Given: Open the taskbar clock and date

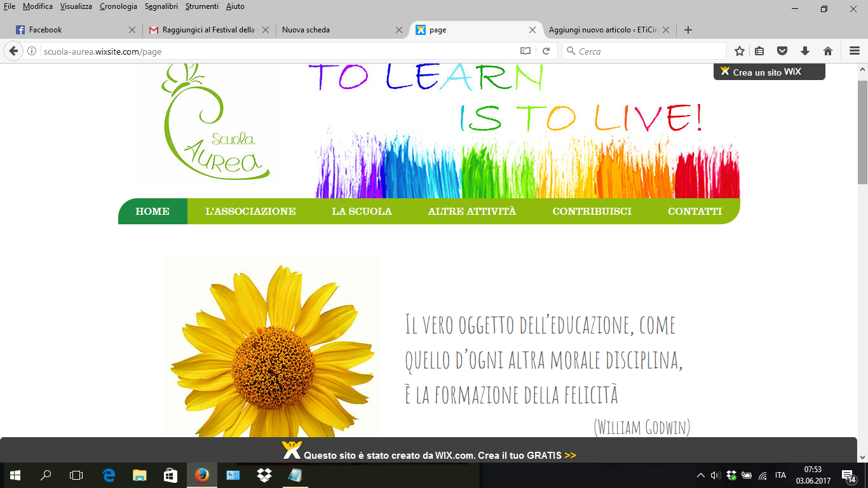Looking at the screenshot, I should [x=813, y=475].
